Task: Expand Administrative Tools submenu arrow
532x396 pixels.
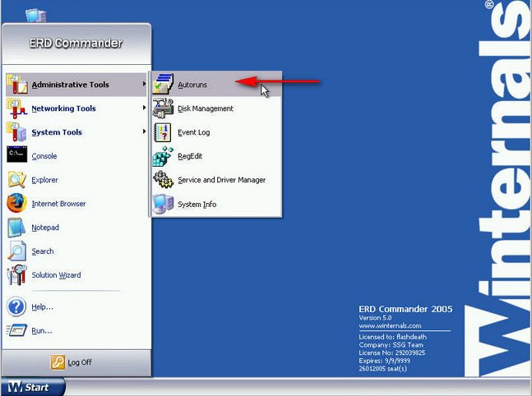Action: click(x=144, y=84)
